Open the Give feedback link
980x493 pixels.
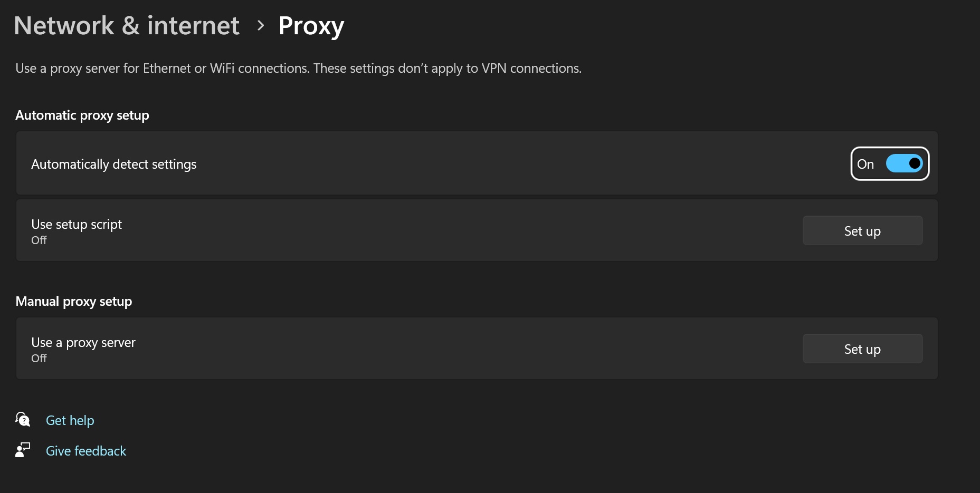(85, 450)
